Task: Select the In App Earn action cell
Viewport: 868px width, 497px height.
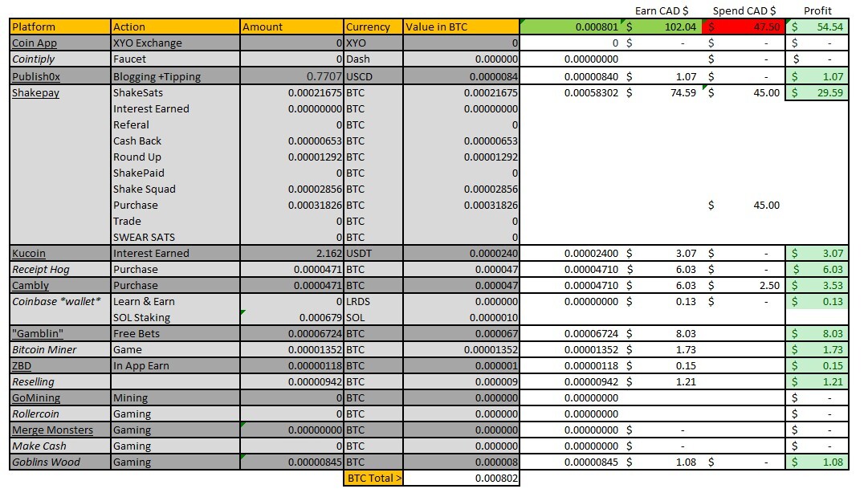Action: click(x=176, y=366)
